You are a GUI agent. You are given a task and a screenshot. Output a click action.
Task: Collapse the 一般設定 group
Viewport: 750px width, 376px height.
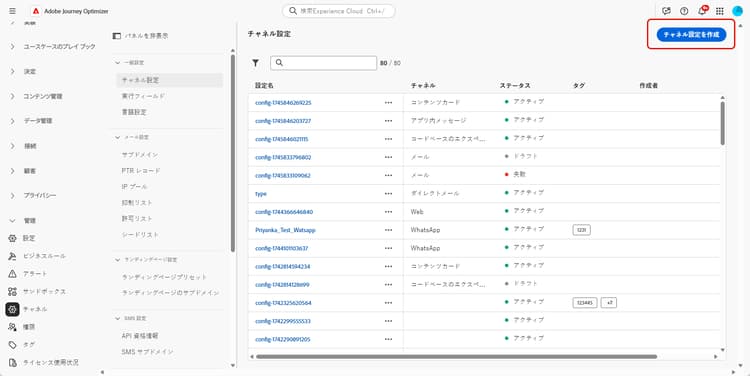point(118,63)
